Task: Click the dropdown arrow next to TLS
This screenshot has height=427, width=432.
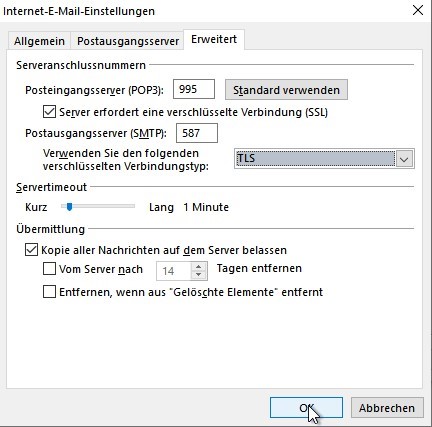Action: coord(404,159)
